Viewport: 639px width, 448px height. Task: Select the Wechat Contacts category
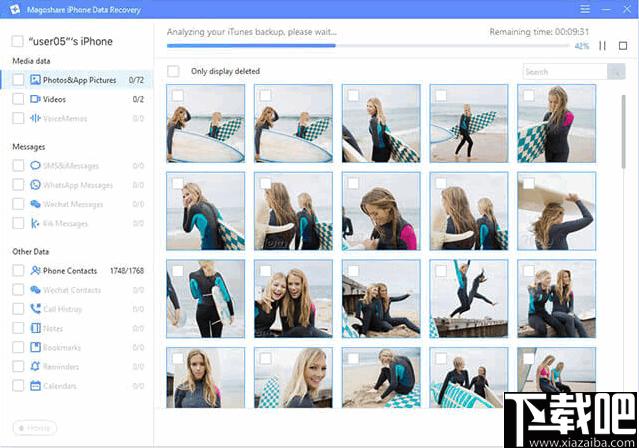point(77,290)
